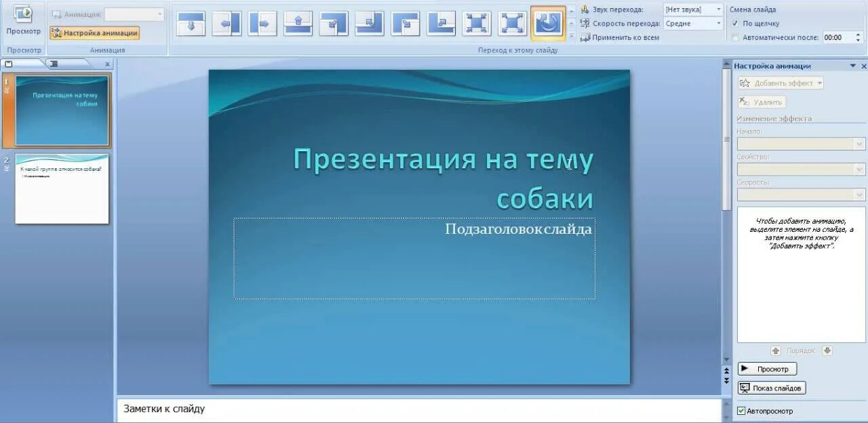The image size is (868, 423).
Task: Pick transition with light panel in bottom-left corner
Action: (x=334, y=23)
